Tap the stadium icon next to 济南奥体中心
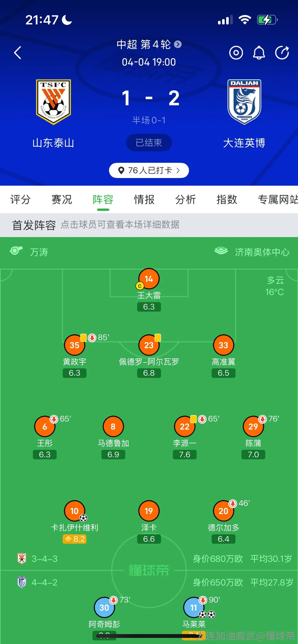The height and width of the screenshot is (644, 298). click(x=221, y=251)
